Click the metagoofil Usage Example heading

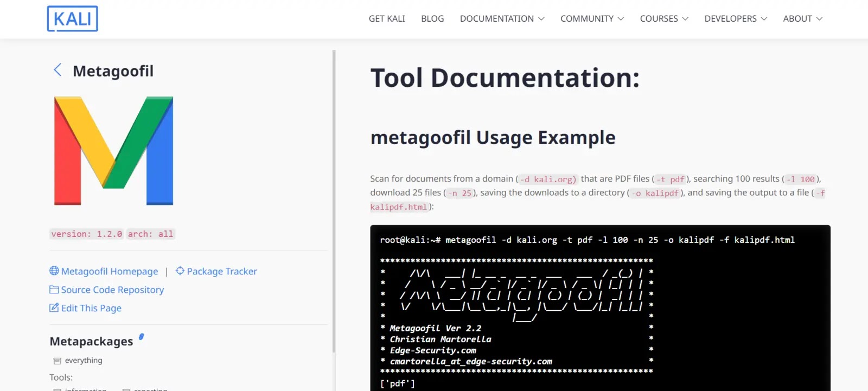click(x=493, y=138)
